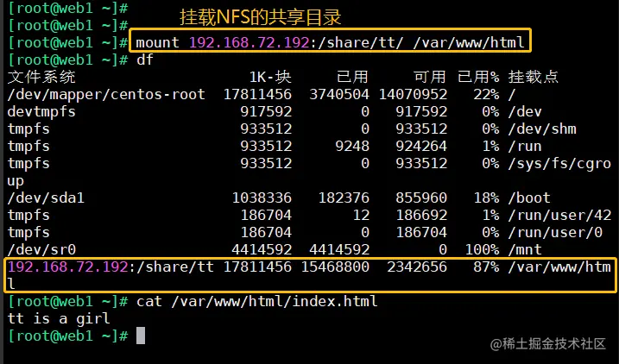Viewport: 619px width, 364px height.
Task: Click the 1K-块 column header
Action: point(270,77)
